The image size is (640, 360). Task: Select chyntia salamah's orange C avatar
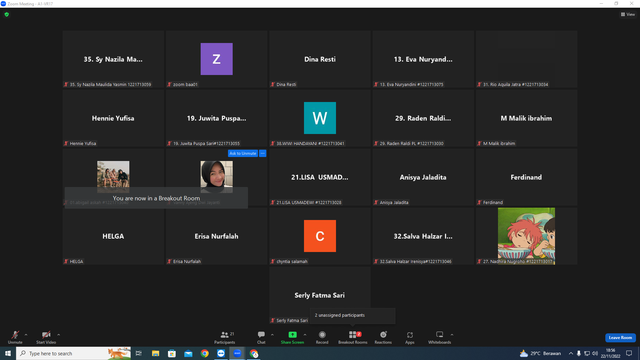[x=320, y=236]
